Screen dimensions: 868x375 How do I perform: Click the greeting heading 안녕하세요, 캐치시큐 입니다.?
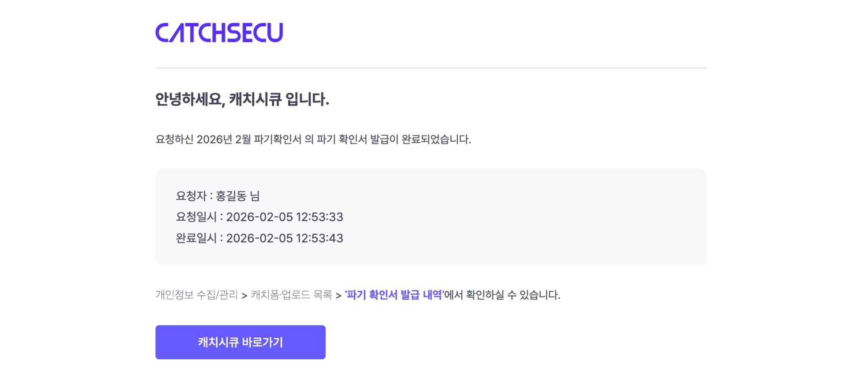(x=242, y=99)
